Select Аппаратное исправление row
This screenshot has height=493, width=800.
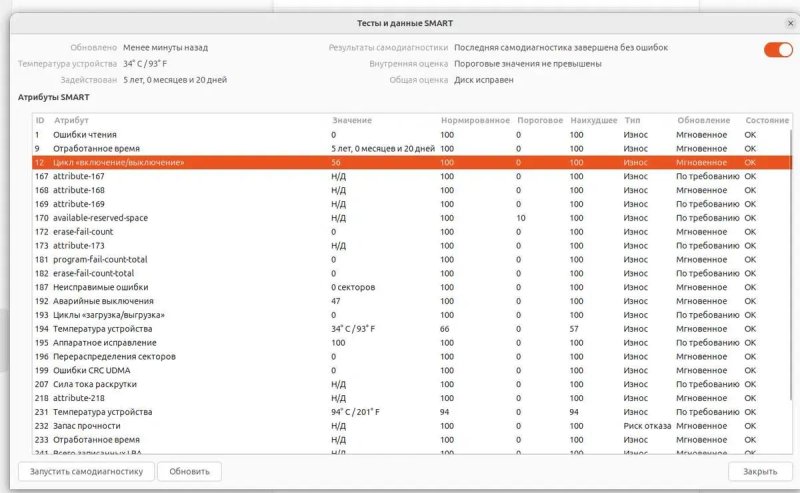point(412,342)
